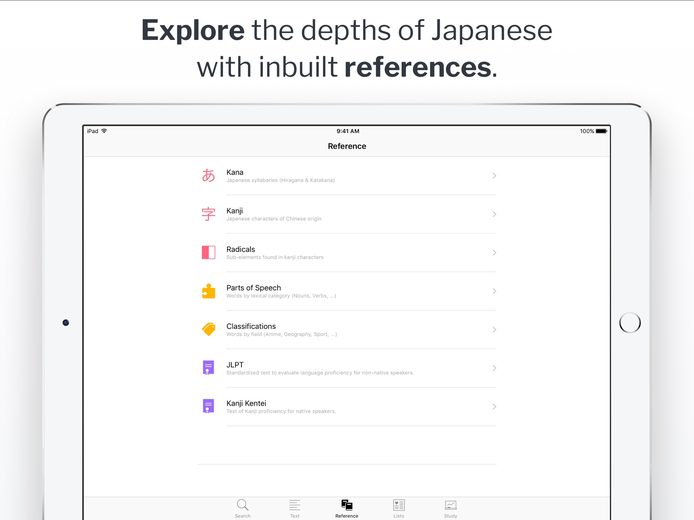Image resolution: width=694 pixels, height=520 pixels.
Task: Tap the battery icon in status bar
Action: [601, 131]
